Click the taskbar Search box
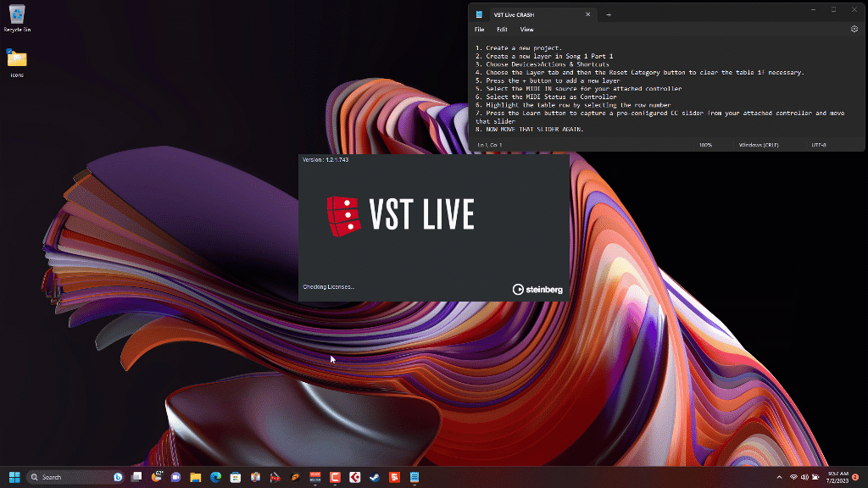 (x=64, y=477)
